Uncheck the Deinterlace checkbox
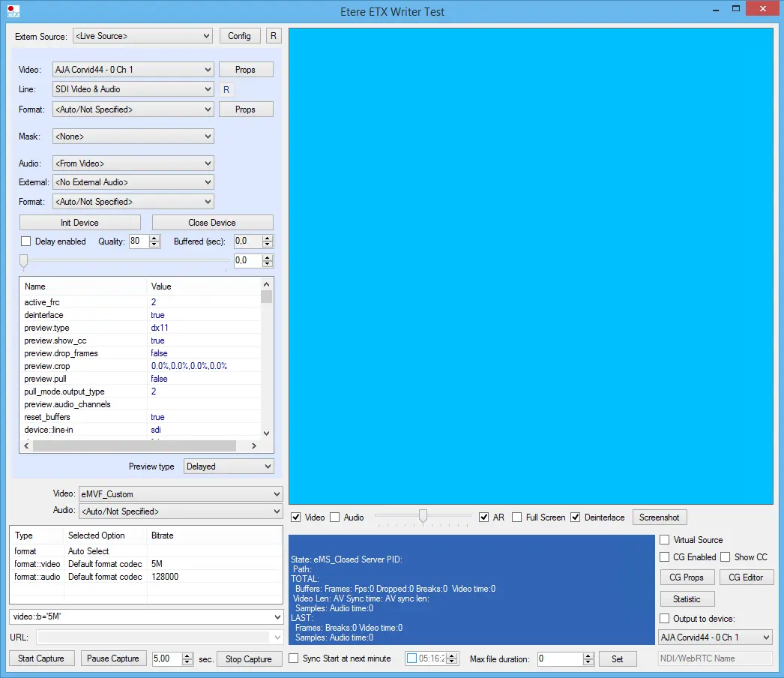This screenshot has height=678, width=784. tap(576, 517)
